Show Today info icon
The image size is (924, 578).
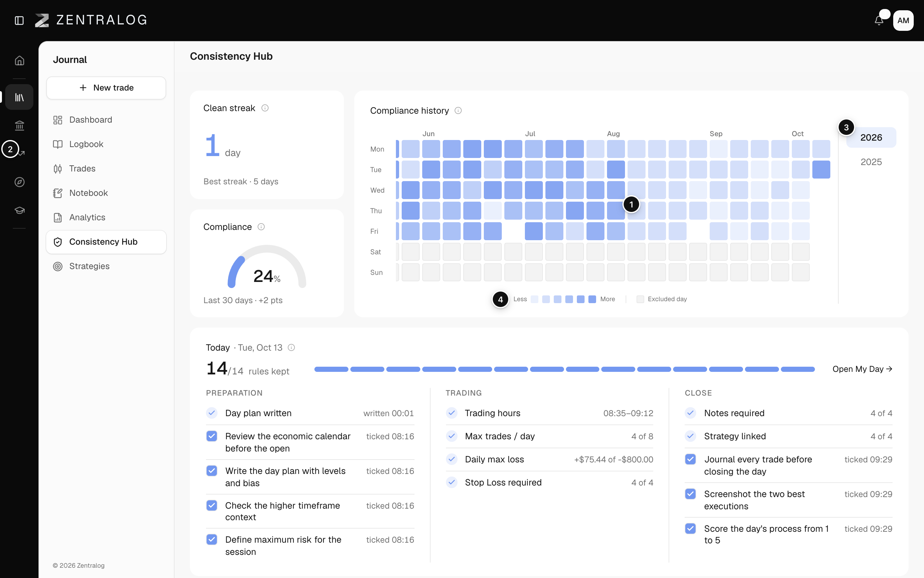pos(291,347)
